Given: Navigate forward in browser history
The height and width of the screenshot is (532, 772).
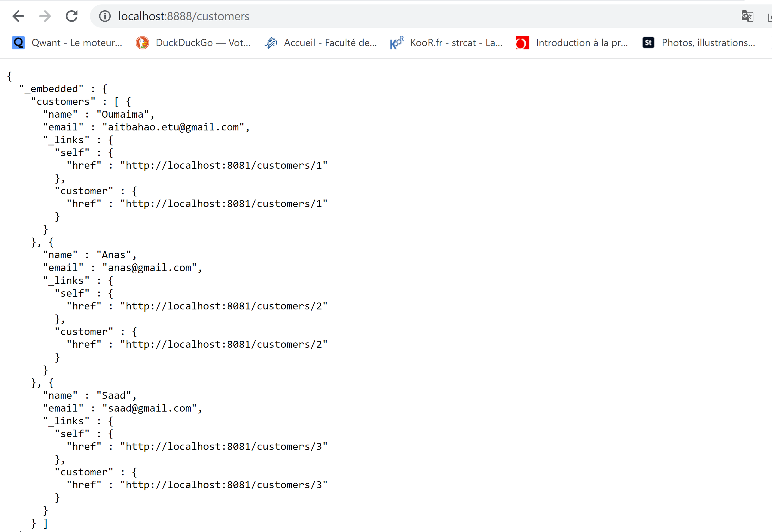Looking at the screenshot, I should click(x=45, y=16).
